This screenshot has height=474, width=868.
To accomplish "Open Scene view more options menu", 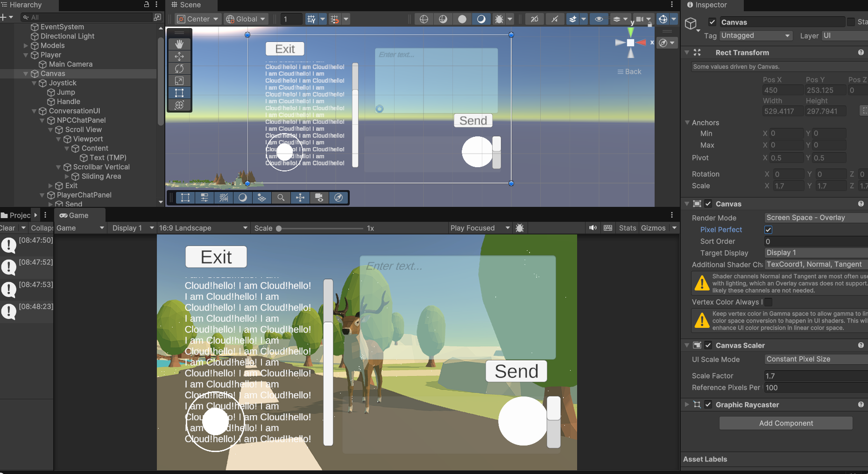I will (x=672, y=5).
